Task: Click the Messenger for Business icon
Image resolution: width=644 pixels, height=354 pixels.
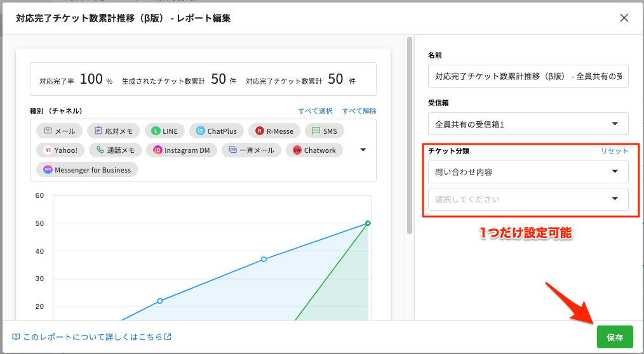Action: coord(48,170)
